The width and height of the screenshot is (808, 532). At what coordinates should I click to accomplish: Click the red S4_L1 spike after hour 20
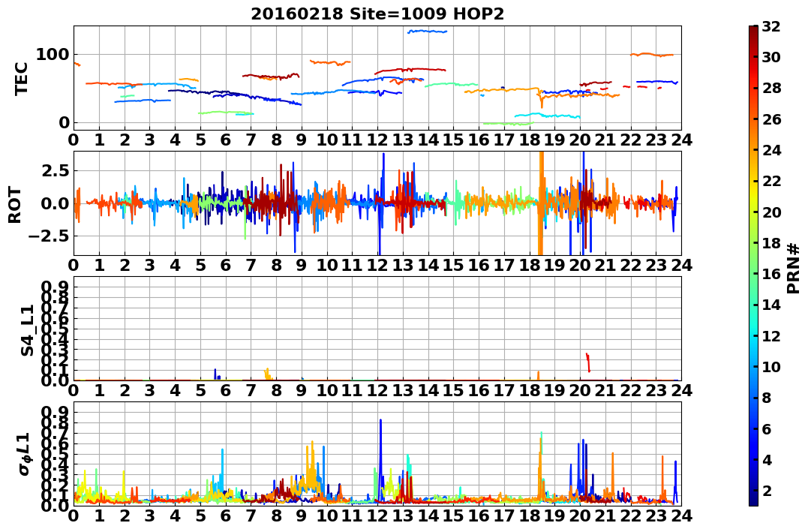[x=587, y=362]
